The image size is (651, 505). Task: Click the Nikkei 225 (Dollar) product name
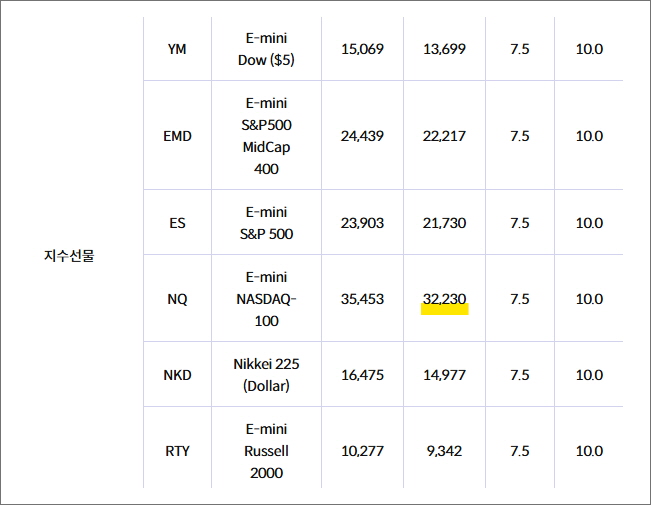[x=266, y=375]
